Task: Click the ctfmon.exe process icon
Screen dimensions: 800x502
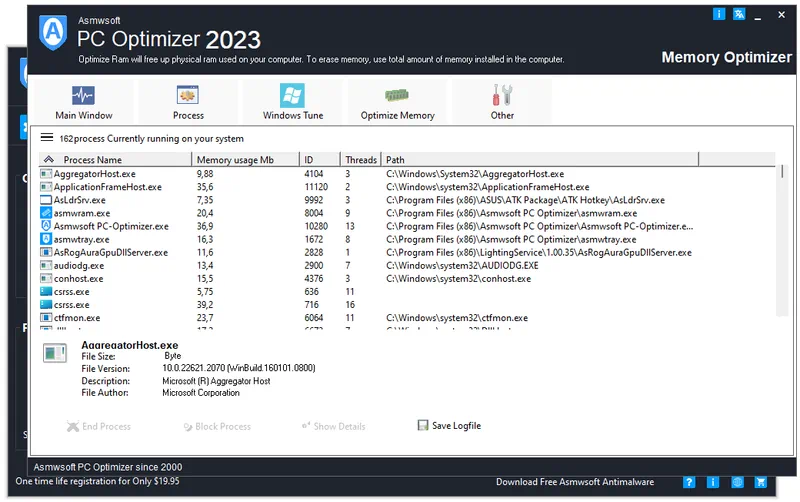Action: point(46,317)
